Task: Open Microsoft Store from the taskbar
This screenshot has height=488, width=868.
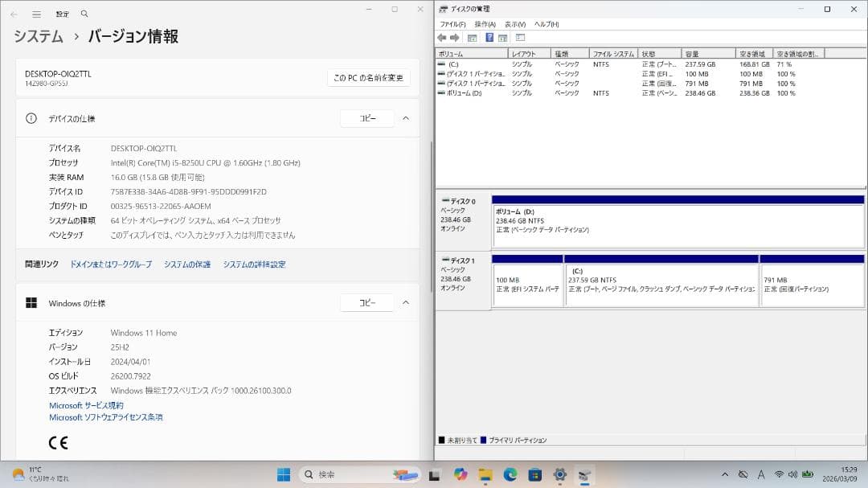Action: tap(534, 474)
